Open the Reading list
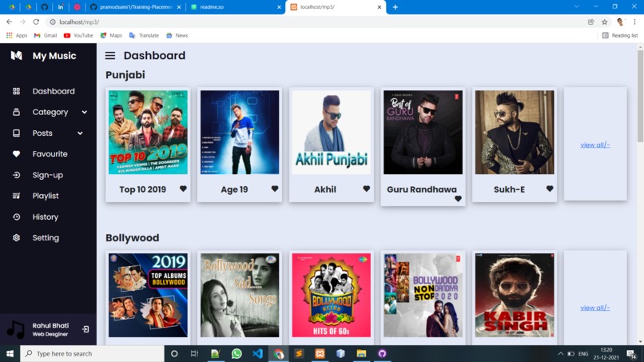 620,35
